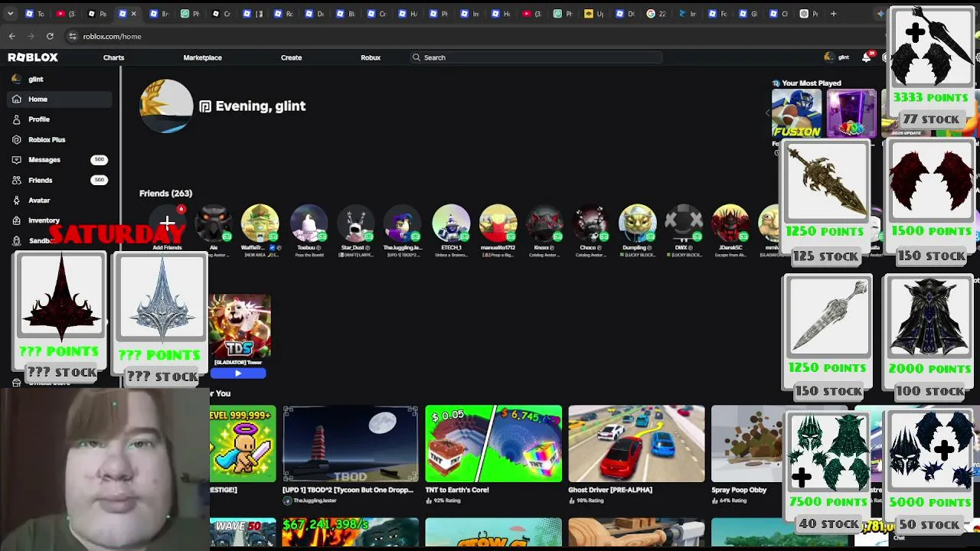Open friend ETECH_1's avatar
This screenshot has height=551, width=980.
point(451,223)
